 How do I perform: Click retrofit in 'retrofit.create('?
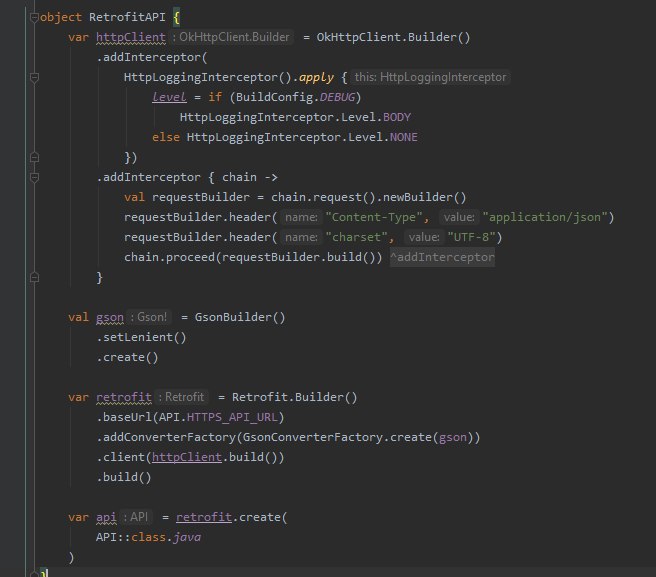click(x=204, y=518)
